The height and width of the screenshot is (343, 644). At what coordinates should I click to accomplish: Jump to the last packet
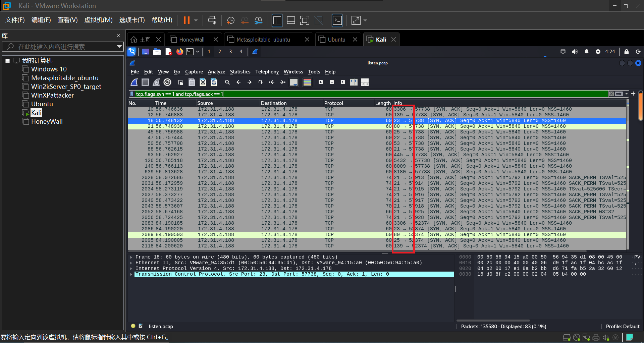(283, 82)
